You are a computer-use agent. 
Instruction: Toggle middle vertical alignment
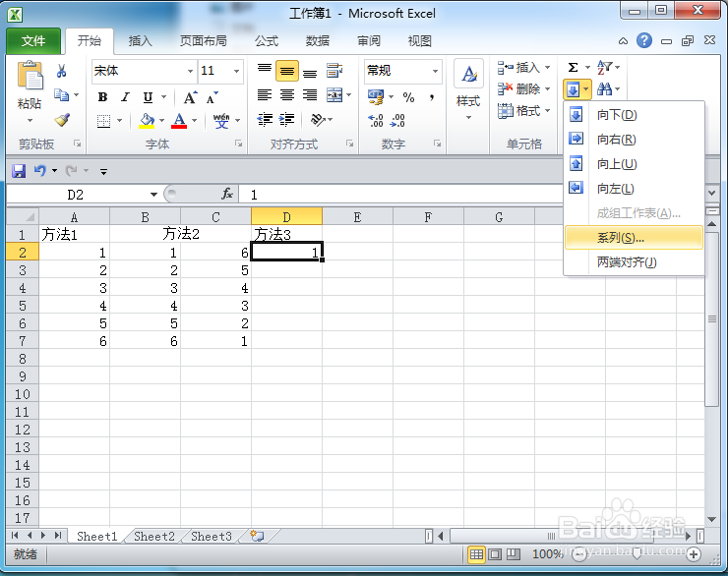pos(287,71)
